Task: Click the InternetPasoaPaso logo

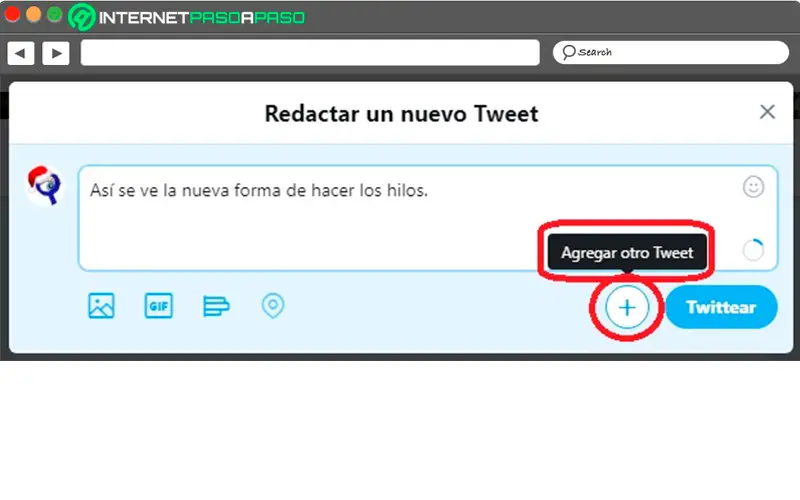Action: tap(187, 17)
